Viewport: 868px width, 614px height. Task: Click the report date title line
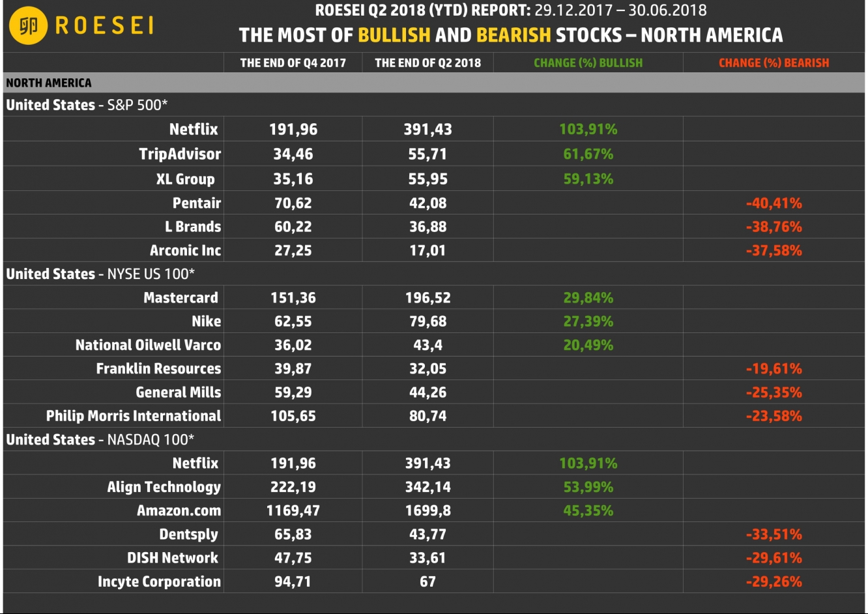click(x=511, y=10)
